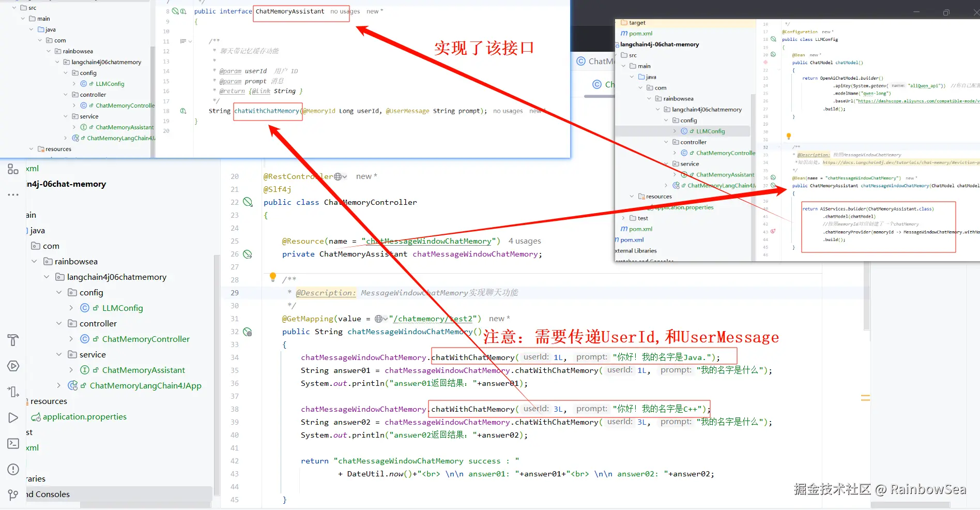This screenshot has height=510, width=980.
Task: Collapse langchain4j06chatmemory package in main tree
Action: click(x=47, y=277)
